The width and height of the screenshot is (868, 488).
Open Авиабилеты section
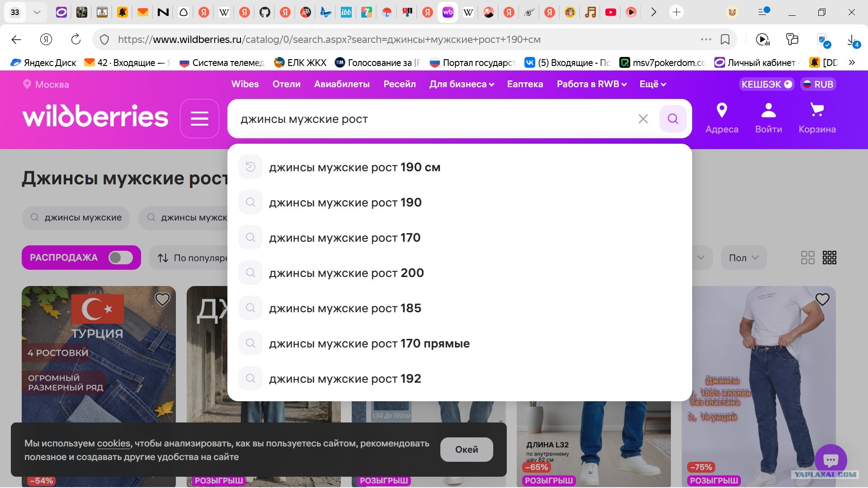point(342,84)
